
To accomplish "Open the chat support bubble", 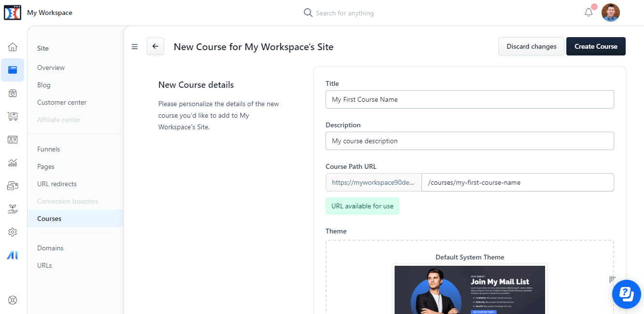I will coord(626,294).
